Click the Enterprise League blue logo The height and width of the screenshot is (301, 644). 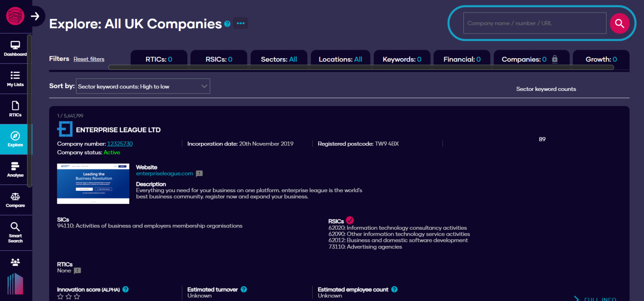65,129
